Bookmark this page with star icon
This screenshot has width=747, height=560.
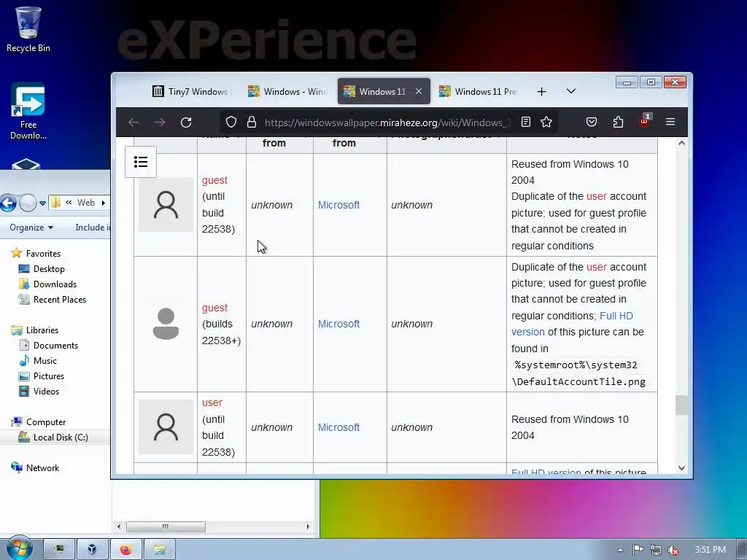[546, 122]
